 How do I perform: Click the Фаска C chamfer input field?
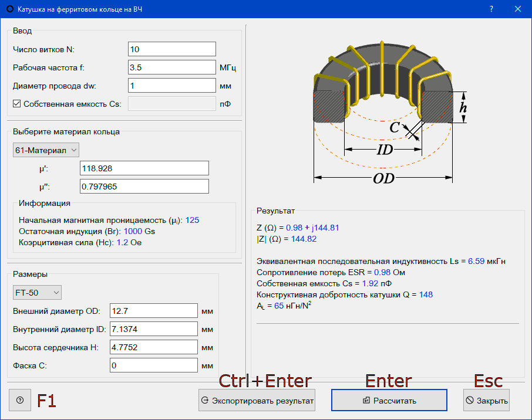pyautogui.click(x=154, y=365)
